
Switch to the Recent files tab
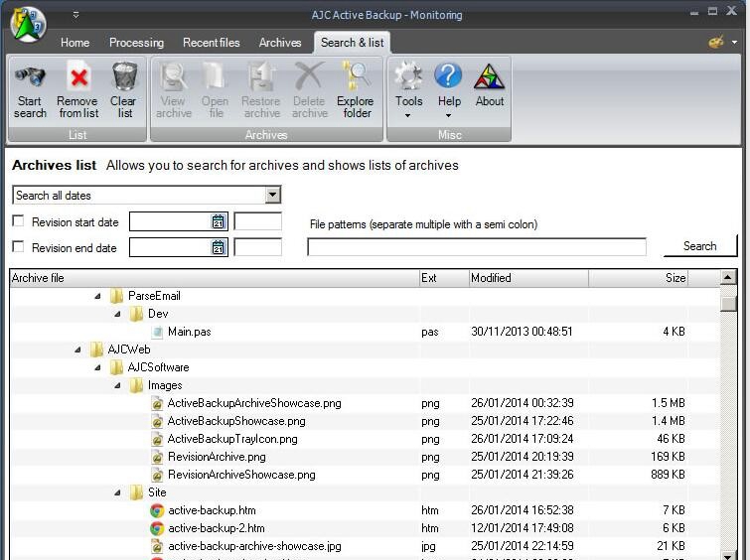[x=211, y=43]
